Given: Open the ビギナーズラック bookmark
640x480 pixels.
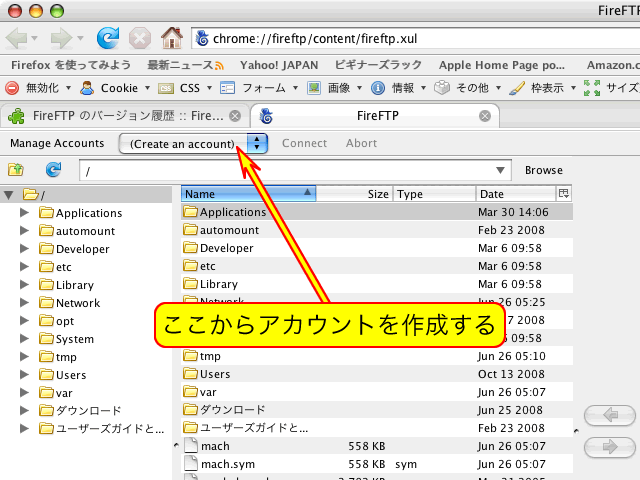Looking at the screenshot, I should click(378, 65).
